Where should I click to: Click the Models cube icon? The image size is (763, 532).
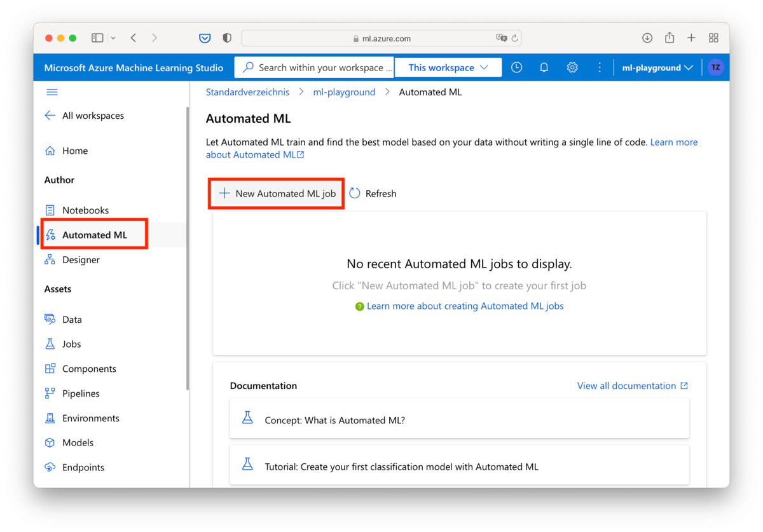click(x=50, y=442)
